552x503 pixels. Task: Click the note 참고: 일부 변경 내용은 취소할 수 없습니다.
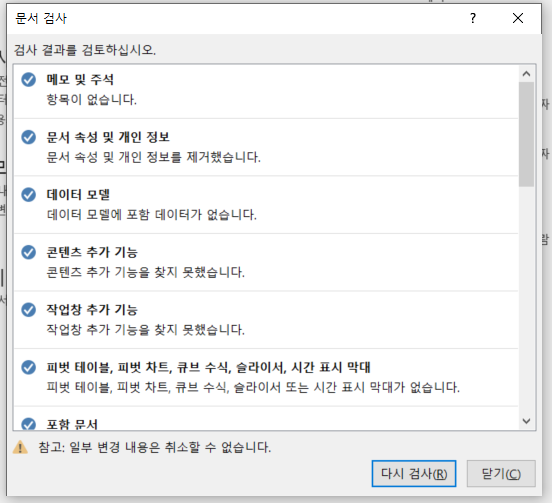[x=155, y=447]
